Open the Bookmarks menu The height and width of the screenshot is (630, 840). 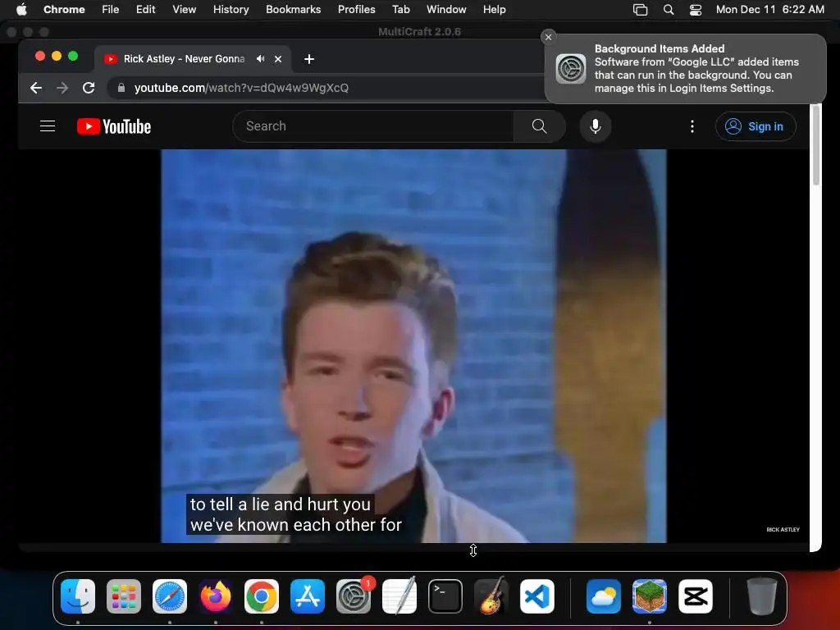pos(294,9)
